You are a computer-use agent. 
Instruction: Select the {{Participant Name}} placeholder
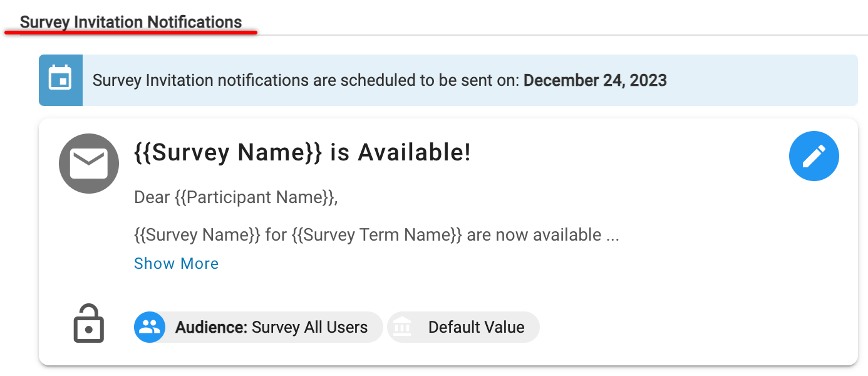[256, 197]
